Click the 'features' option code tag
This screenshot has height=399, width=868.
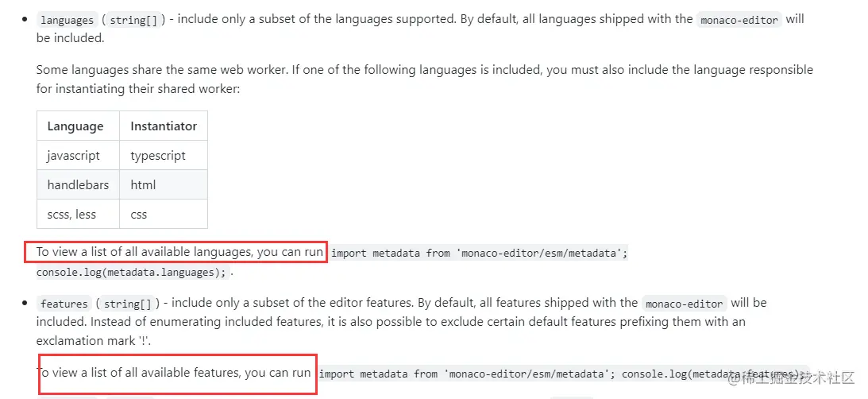[64, 304]
